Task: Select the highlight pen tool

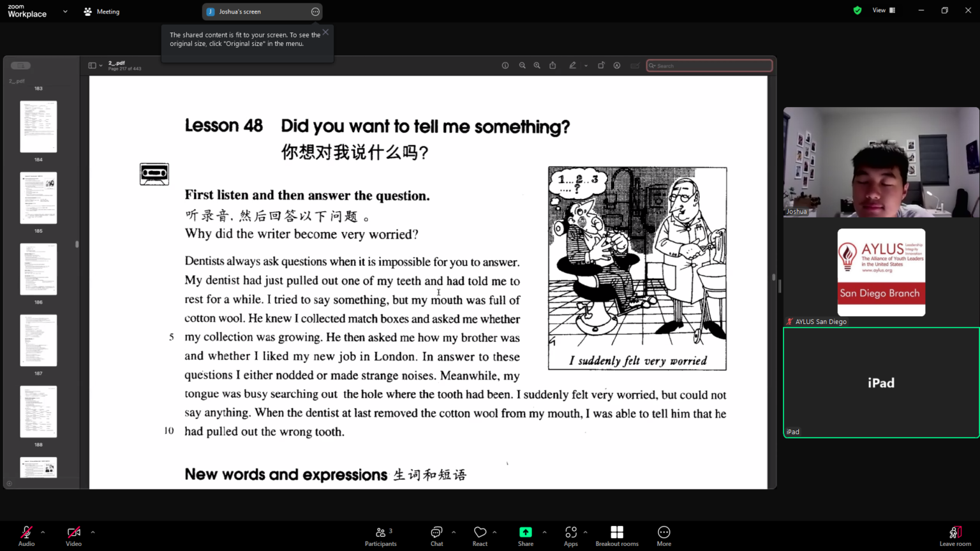Action: pos(572,66)
